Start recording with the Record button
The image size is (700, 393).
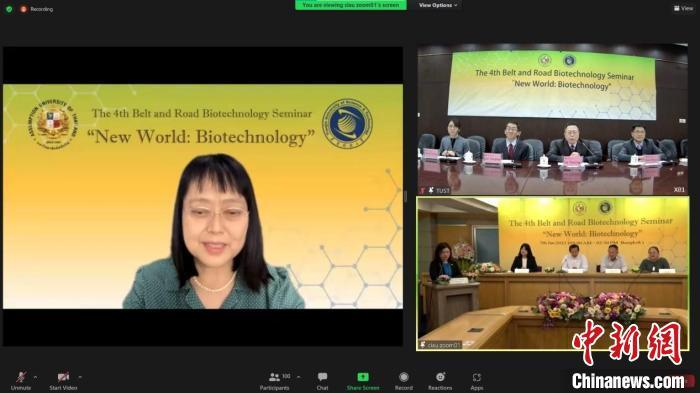click(x=404, y=381)
